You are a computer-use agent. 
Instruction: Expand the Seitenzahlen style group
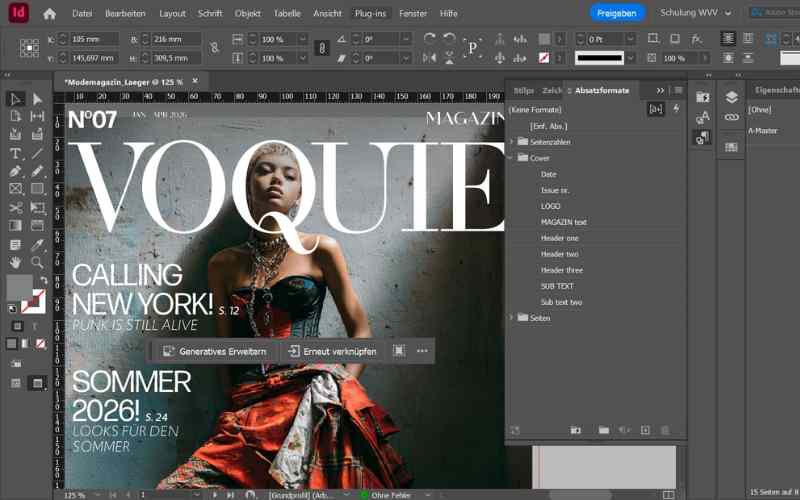(x=511, y=142)
